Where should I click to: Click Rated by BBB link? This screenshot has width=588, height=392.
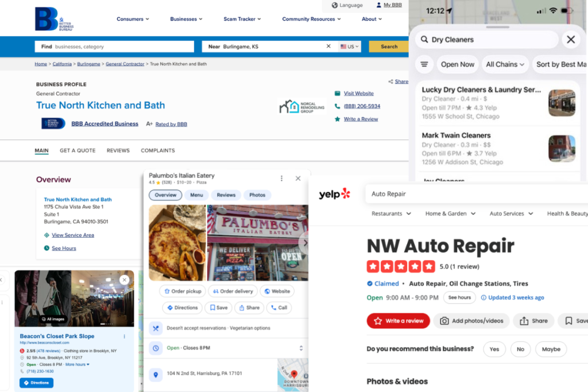[x=171, y=124]
